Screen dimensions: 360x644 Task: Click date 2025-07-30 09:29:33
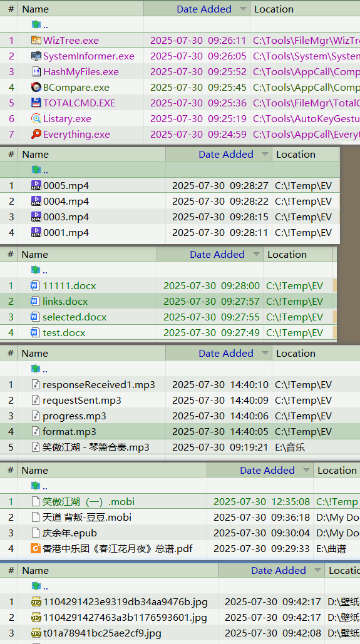pos(262,548)
